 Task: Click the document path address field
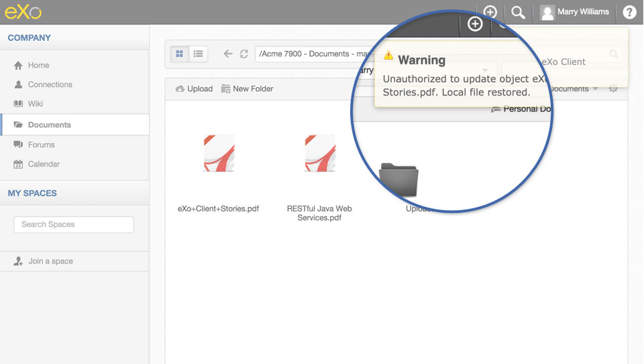click(314, 54)
